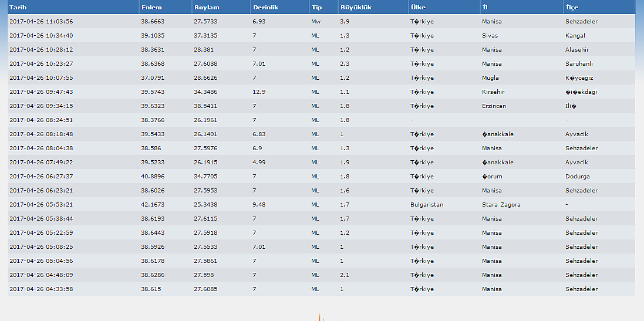The image size is (644, 321).
Task: Click the Kirsehir province cell
Action: tap(493, 92)
